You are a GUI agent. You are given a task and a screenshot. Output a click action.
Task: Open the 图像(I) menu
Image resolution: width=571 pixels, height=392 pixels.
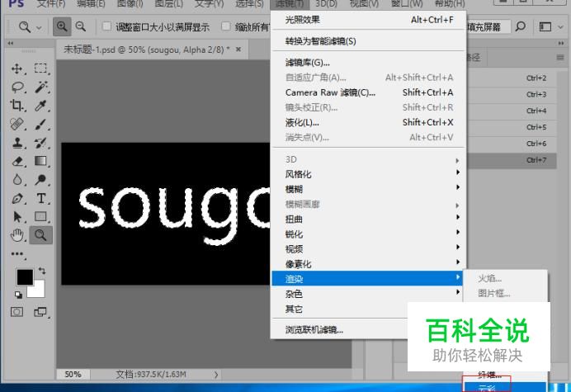click(130, 3)
